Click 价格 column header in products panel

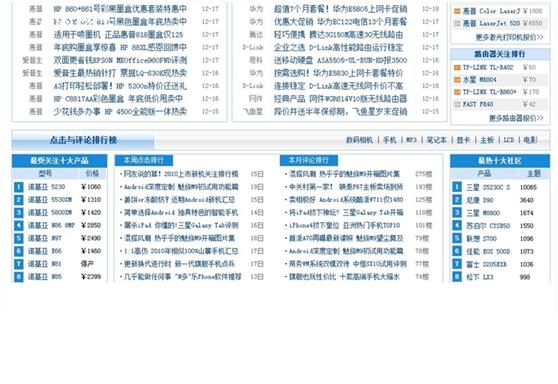tap(92, 173)
